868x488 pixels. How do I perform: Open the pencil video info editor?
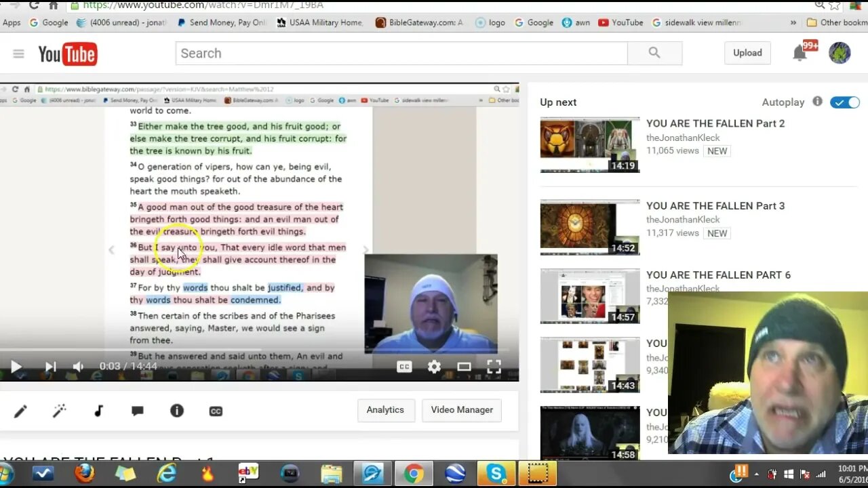(x=20, y=411)
